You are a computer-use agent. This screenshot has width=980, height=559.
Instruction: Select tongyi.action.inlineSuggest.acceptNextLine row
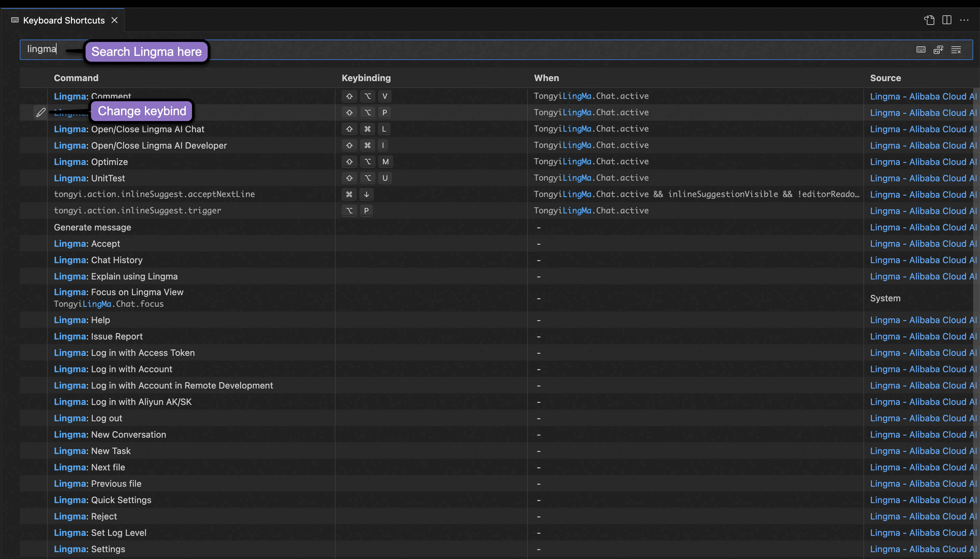[496, 194]
